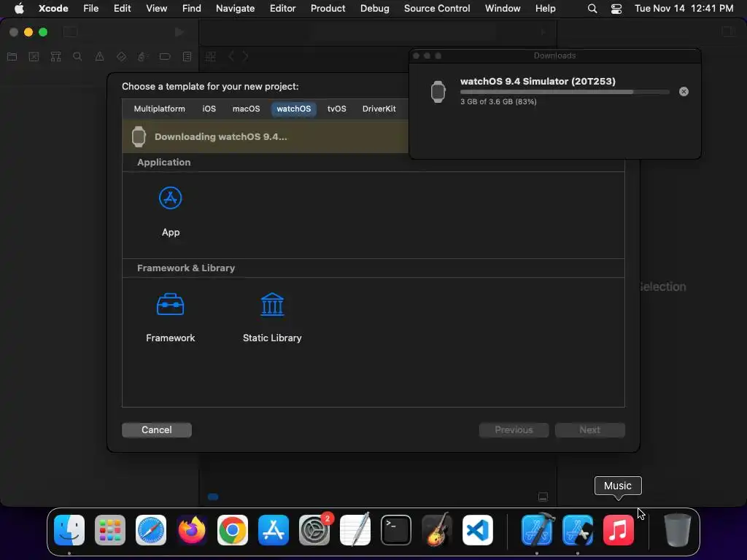The width and height of the screenshot is (747, 560).
Task: Open the Trash in the Dock
Action: pyautogui.click(x=678, y=530)
